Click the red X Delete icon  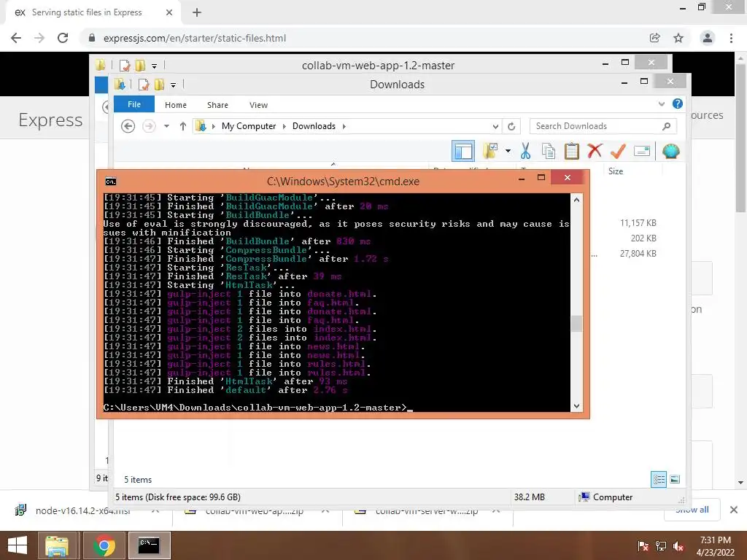coord(595,151)
